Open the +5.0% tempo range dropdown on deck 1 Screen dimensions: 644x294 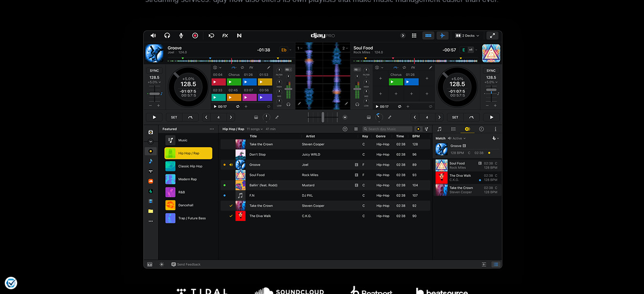[154, 82]
